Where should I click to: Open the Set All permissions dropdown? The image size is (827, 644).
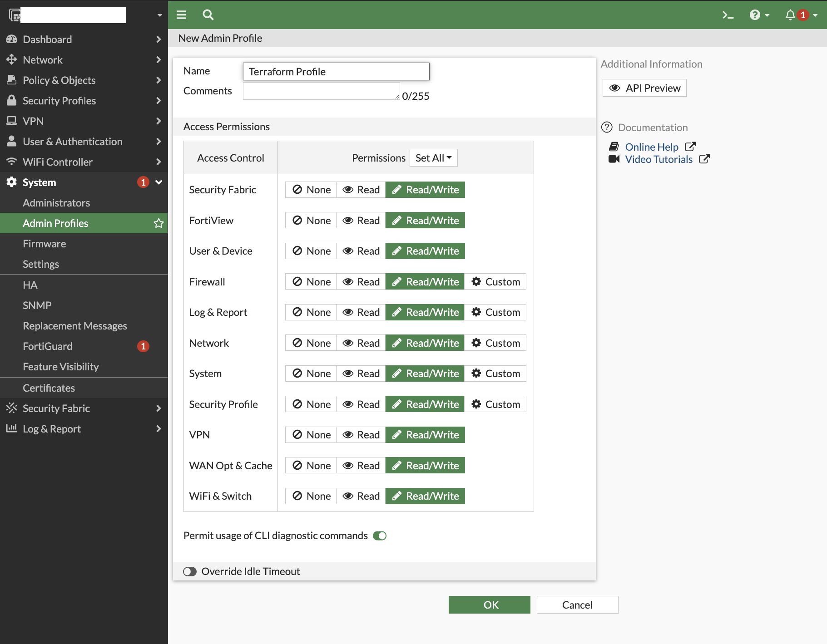[433, 158]
